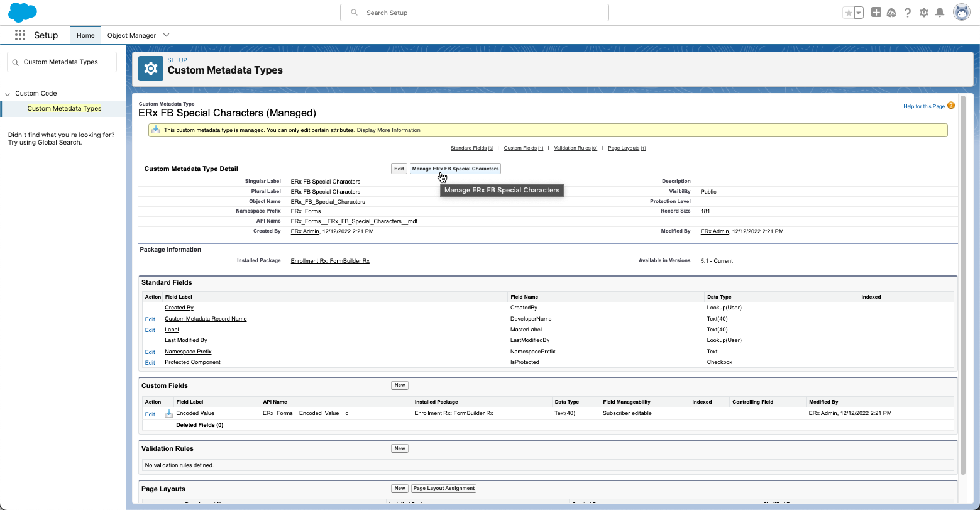980x510 pixels.
Task: Open the Help question mark icon
Action: point(908,13)
